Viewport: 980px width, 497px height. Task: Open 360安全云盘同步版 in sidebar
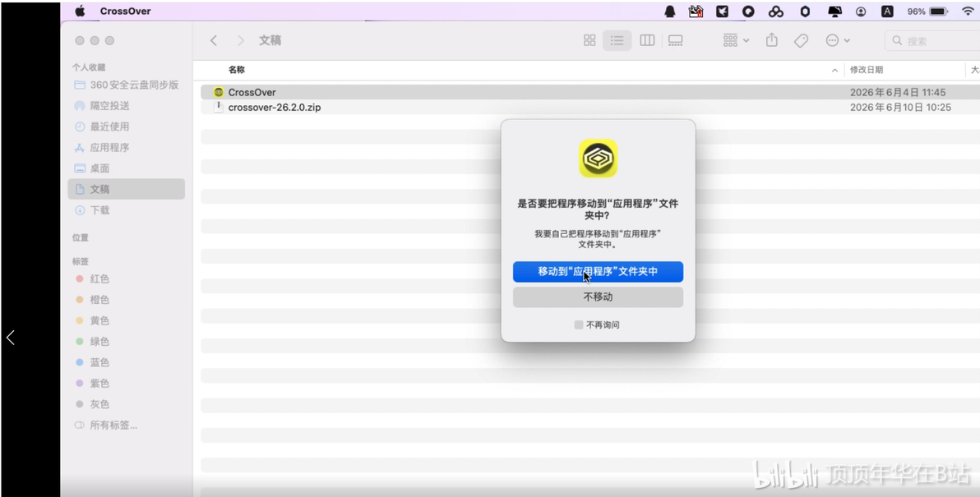pyautogui.click(x=127, y=85)
